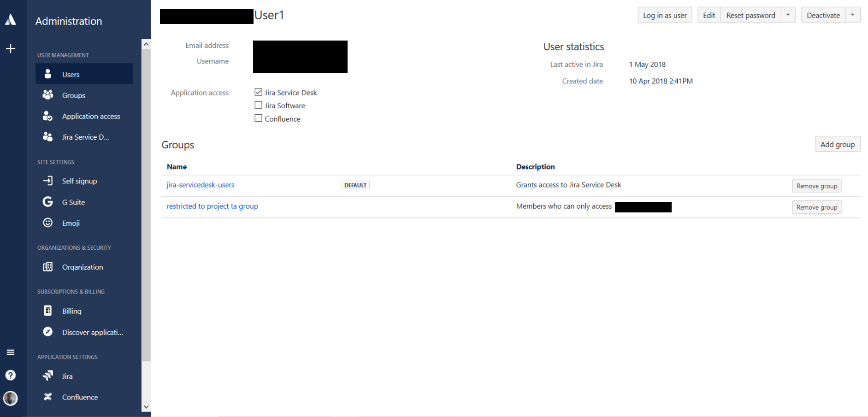Click the Deactivate button
This screenshot has height=417, width=868.
[823, 15]
